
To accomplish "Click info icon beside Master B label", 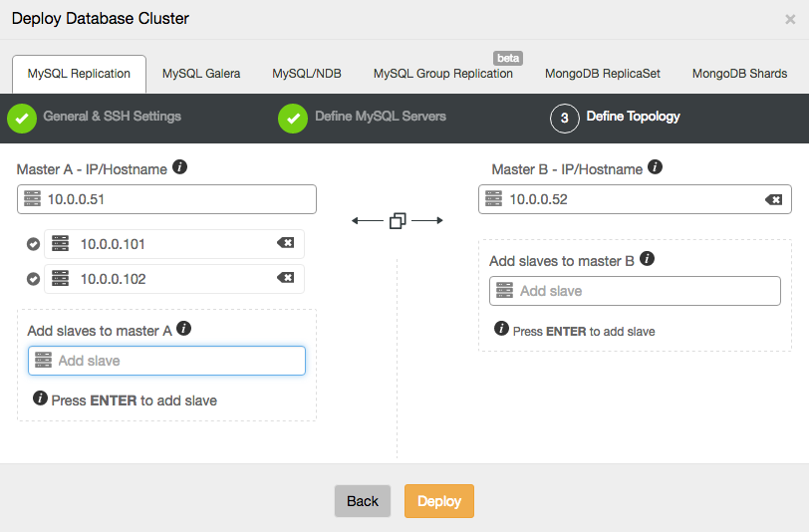I will click(655, 167).
